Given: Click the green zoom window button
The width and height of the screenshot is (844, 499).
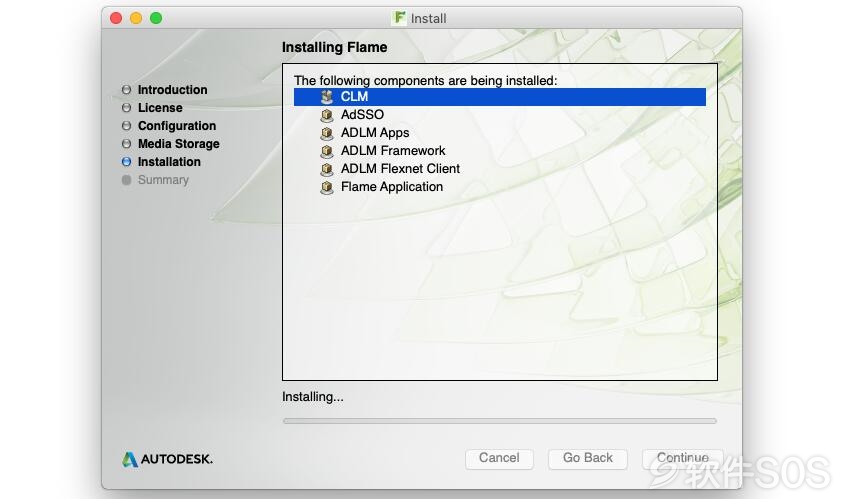Looking at the screenshot, I should (x=156, y=18).
